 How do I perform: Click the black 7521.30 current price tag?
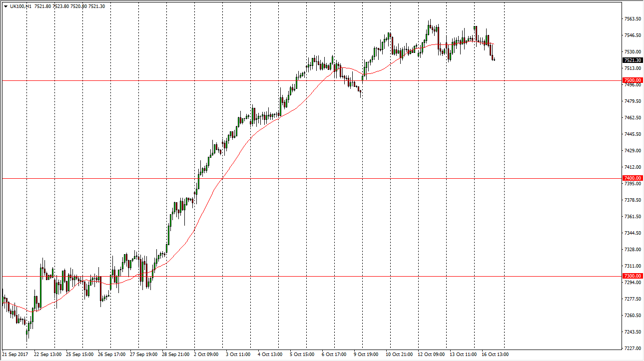point(632,60)
